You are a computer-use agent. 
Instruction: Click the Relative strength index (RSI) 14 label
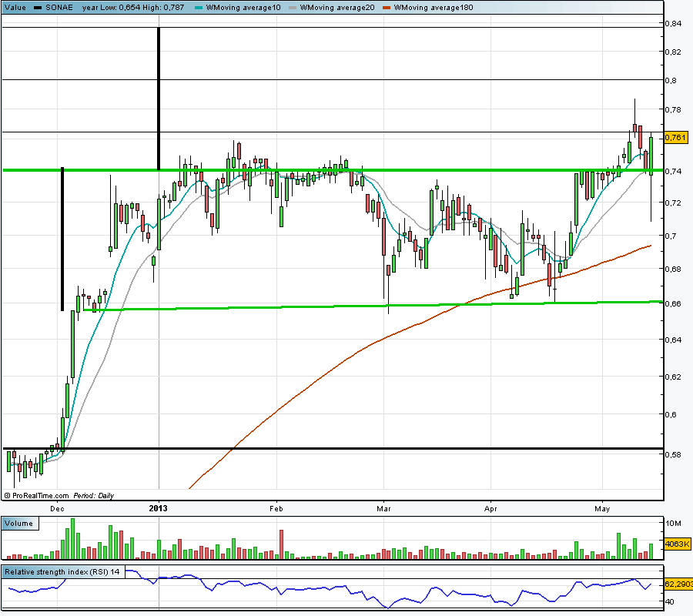pyautogui.click(x=62, y=572)
